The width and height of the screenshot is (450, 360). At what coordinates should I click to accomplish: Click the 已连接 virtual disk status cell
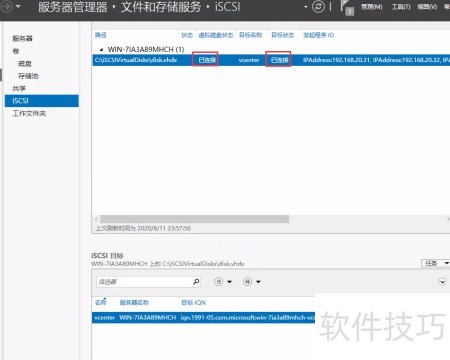tap(207, 60)
